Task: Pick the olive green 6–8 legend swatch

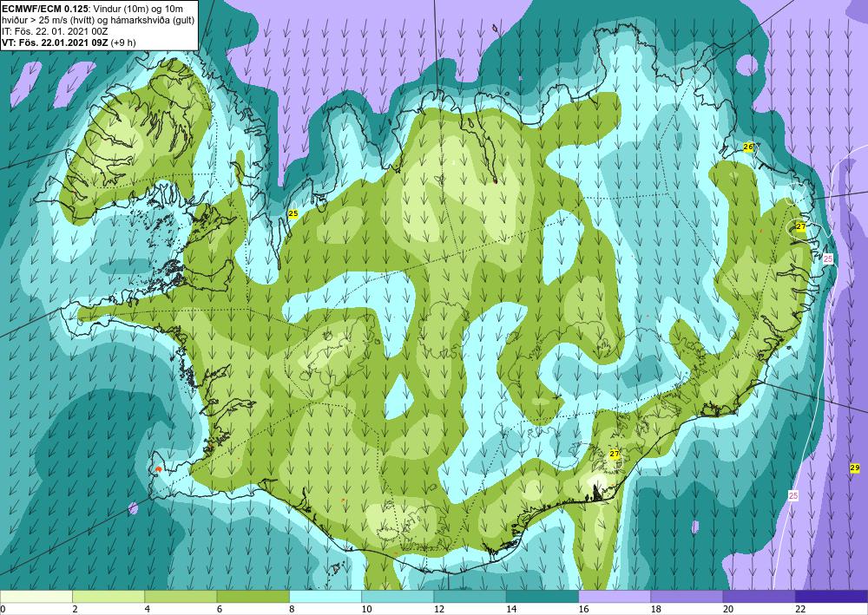Action: click(x=253, y=596)
